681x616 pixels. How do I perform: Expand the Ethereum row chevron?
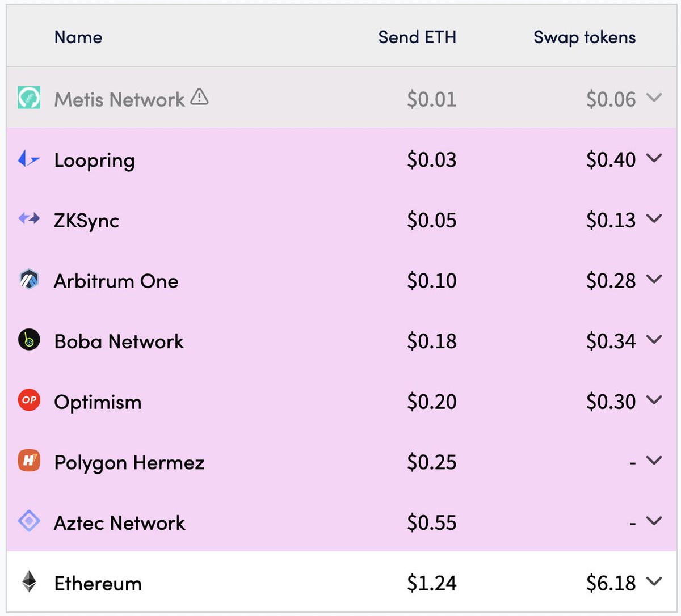pos(654,581)
